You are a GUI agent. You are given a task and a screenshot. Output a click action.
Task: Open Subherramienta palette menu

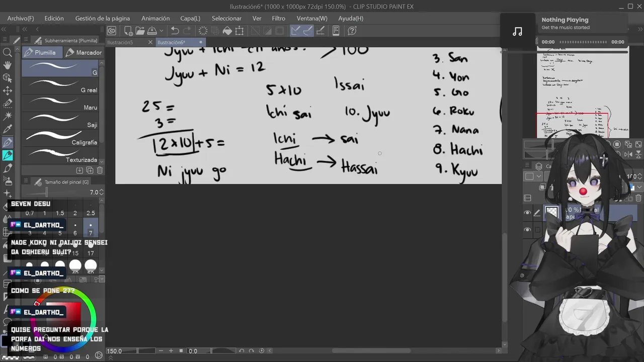click(26, 40)
